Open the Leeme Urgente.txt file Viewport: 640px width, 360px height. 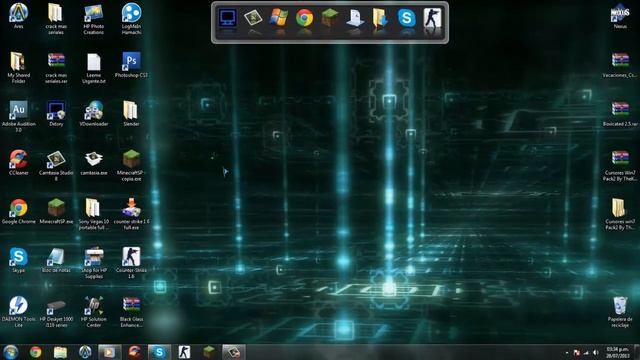coord(93,68)
